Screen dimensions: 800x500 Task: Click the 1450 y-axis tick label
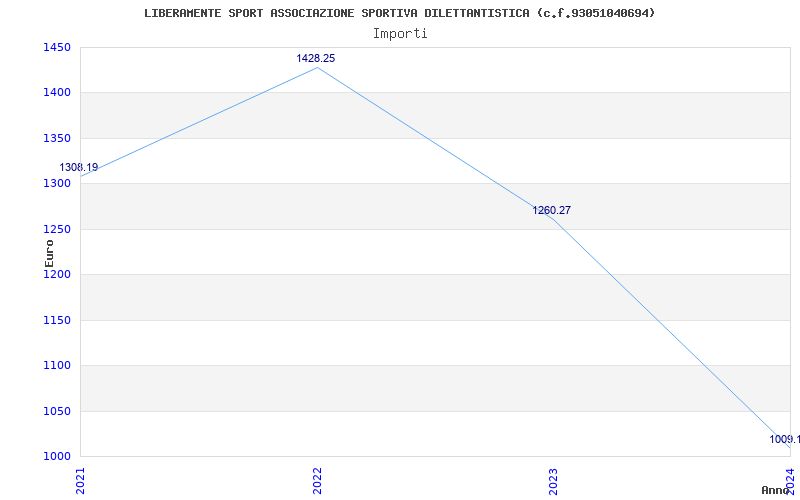(x=57, y=47)
